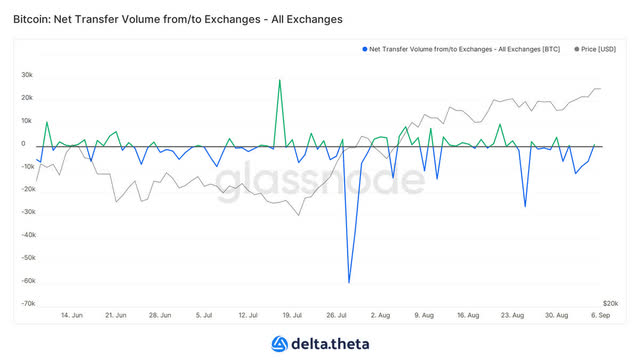Click the blue Net Transfer Volume legend dot

pyautogui.click(x=365, y=49)
